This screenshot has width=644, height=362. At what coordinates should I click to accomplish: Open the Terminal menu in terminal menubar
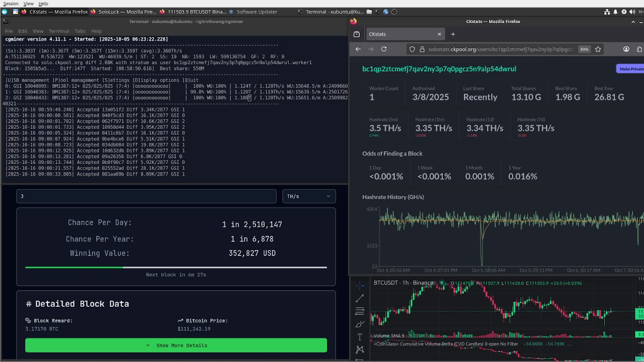pyautogui.click(x=59, y=31)
